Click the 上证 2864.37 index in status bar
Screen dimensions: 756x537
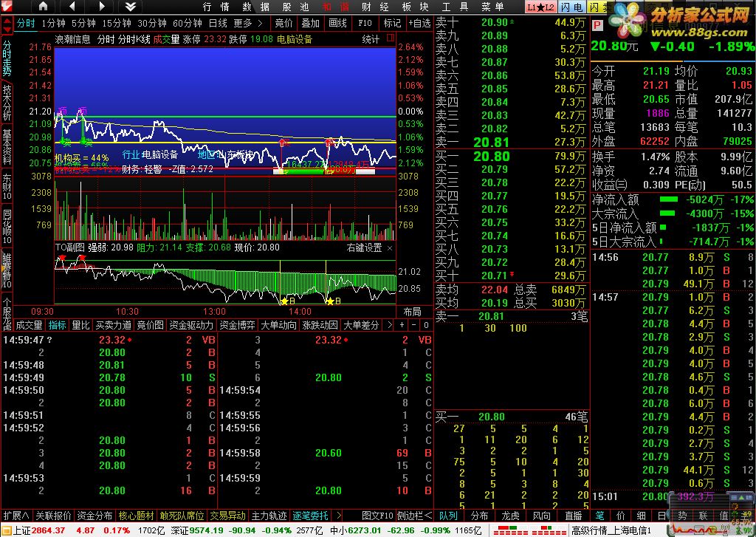[x=38, y=531]
